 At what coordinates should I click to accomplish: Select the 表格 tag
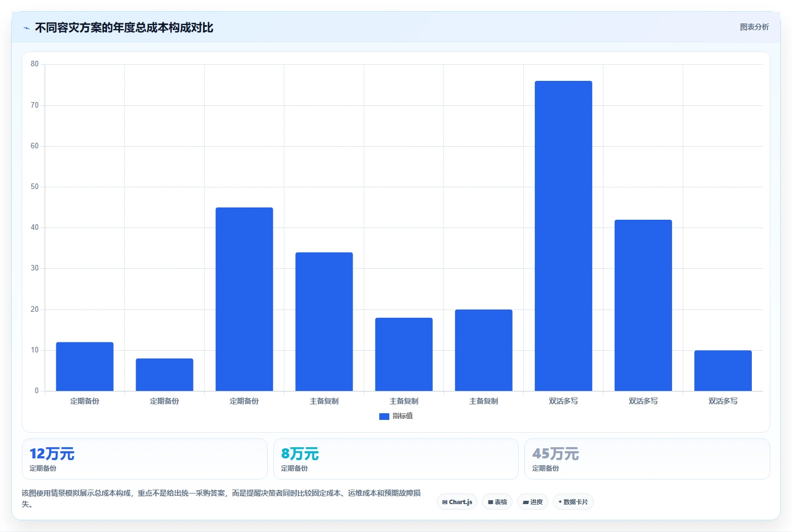pos(497,502)
